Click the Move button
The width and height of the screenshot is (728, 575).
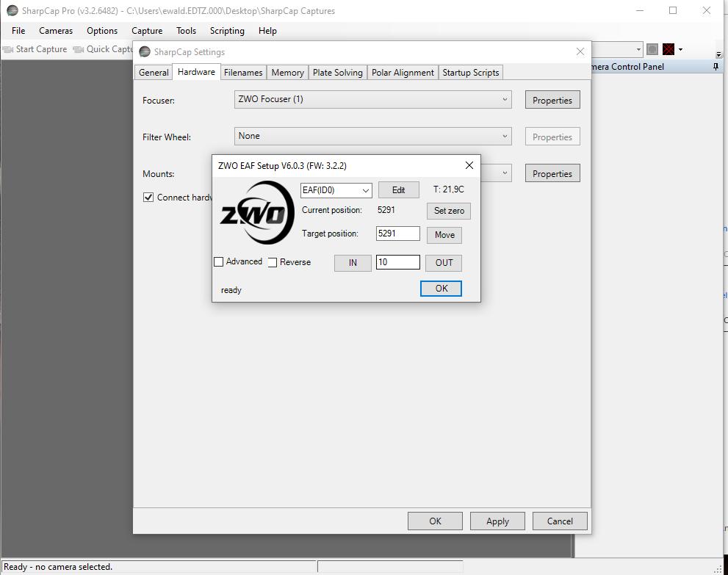(444, 235)
